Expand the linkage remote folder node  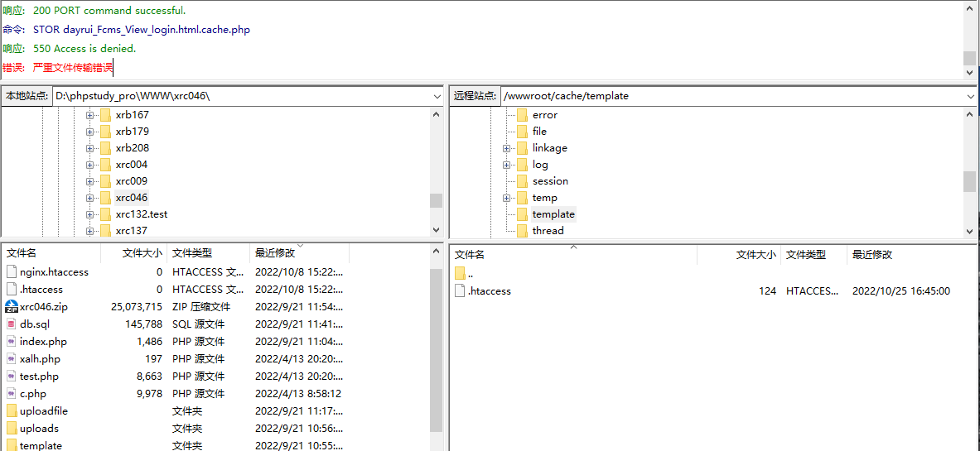click(x=506, y=148)
